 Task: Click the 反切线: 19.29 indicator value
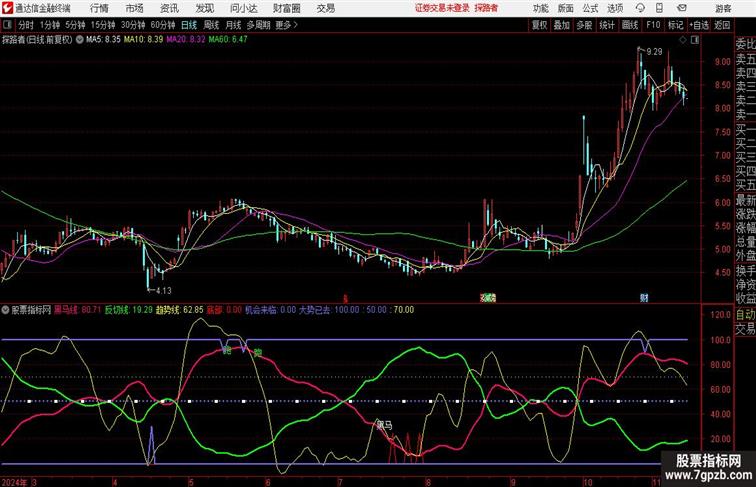pos(129,310)
